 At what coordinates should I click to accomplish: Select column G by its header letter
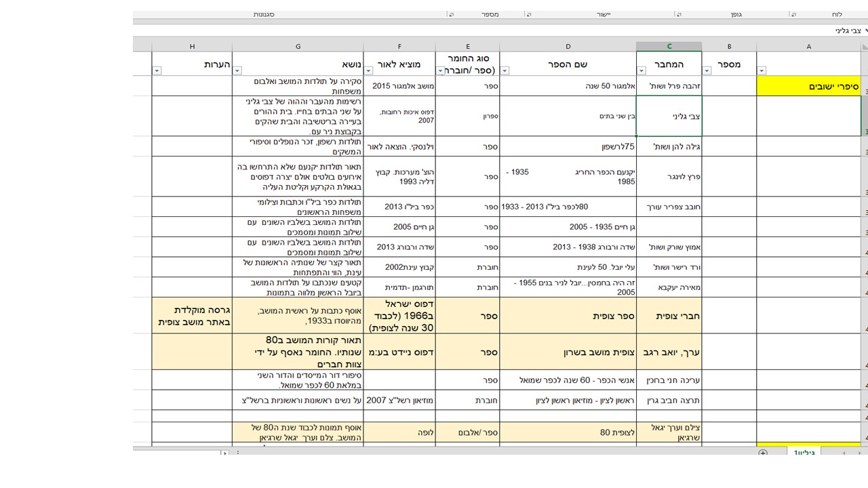pos(298,47)
